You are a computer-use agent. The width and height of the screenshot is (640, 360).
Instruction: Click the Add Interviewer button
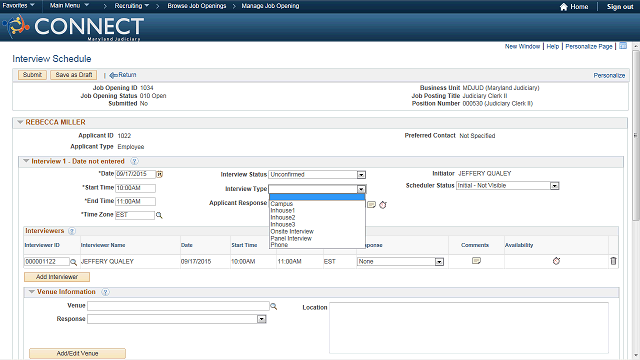57,277
